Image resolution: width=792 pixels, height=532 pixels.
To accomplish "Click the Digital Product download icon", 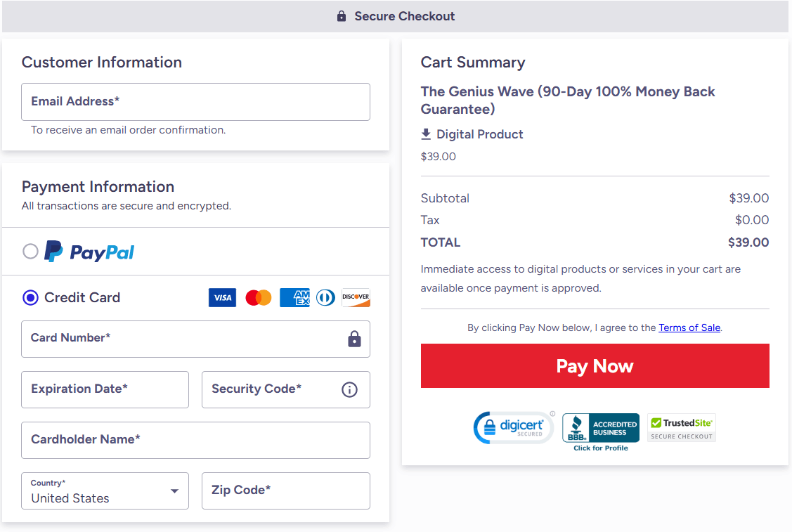I will point(426,134).
